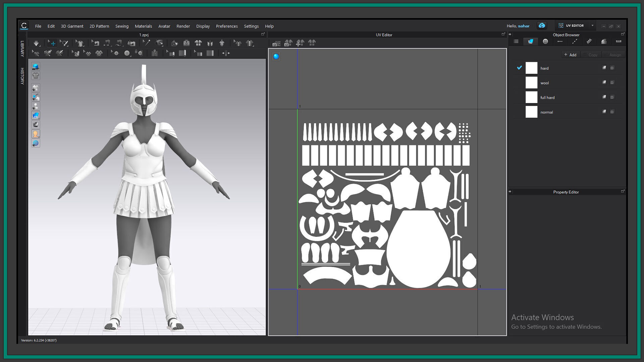Image resolution: width=644 pixels, height=362 pixels.
Task: Expand the LIBRARY side panel
Action: coord(22,49)
